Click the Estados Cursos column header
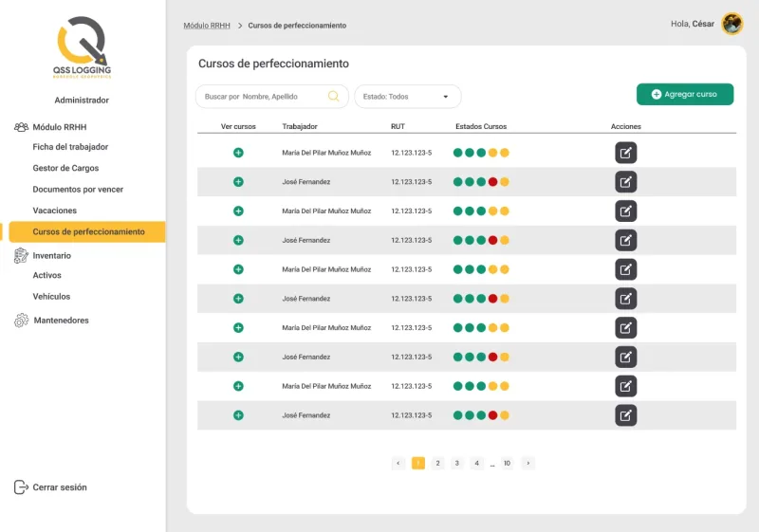Screen dimensions: 759x532 pos(481,127)
